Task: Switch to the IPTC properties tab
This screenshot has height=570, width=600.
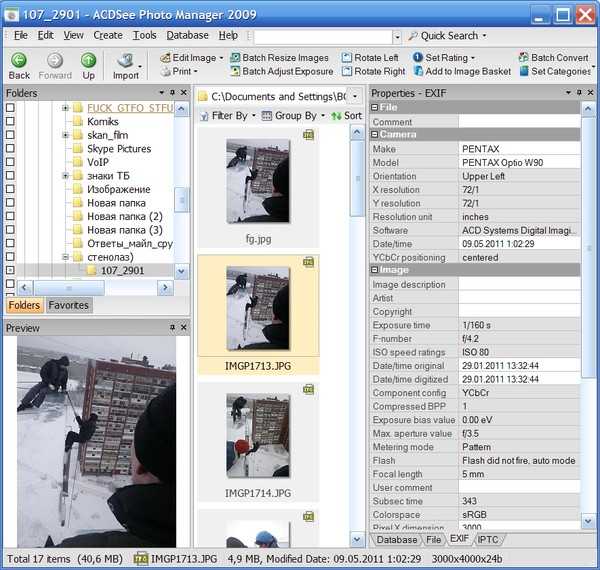Action: (488, 539)
